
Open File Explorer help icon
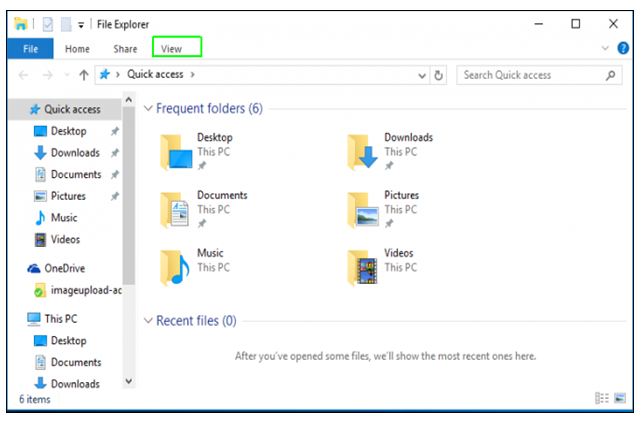pyautogui.click(x=623, y=48)
